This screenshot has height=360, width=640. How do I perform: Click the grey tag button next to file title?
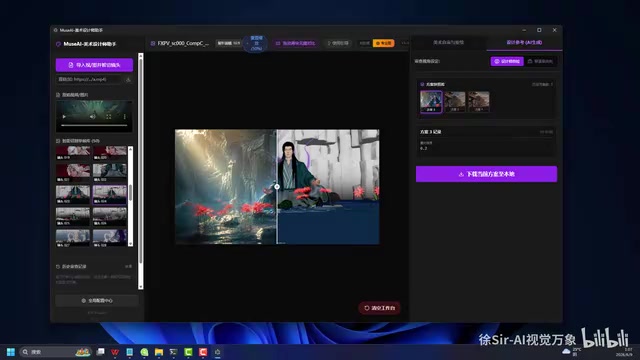click(229, 43)
